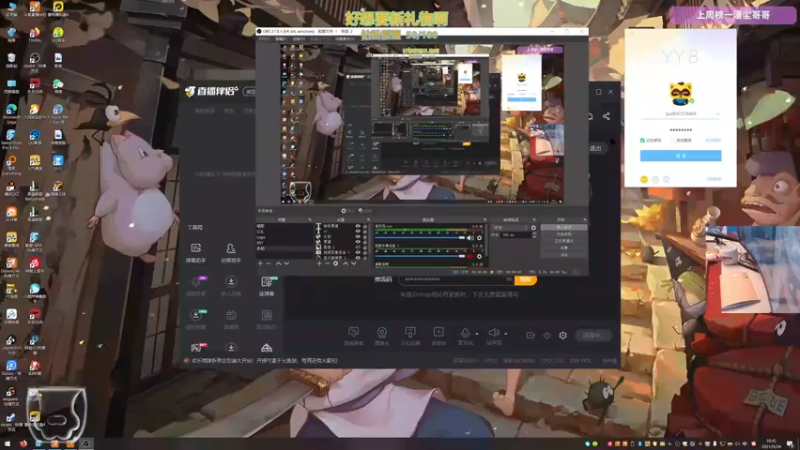Open the OBS scene transition dropdown
The width and height of the screenshot is (800, 450).
point(510,228)
